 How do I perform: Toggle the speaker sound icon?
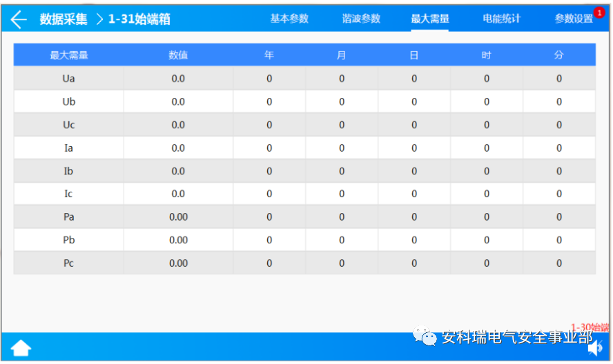click(596, 347)
